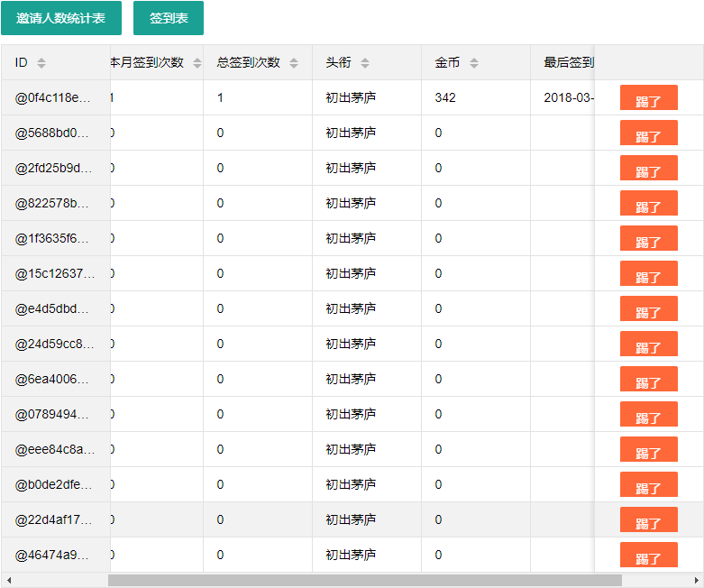Viewport: 704px width, 588px height.
Task: Sort by 本月签到次数 column arrows
Action: click(x=197, y=63)
